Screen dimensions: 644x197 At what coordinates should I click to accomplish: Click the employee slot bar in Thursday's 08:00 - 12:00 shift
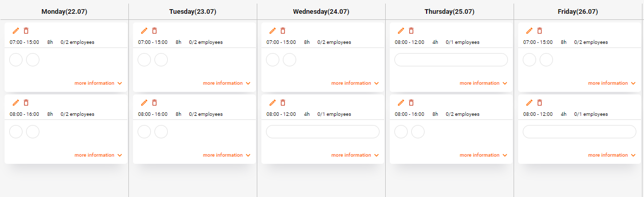pos(451,60)
